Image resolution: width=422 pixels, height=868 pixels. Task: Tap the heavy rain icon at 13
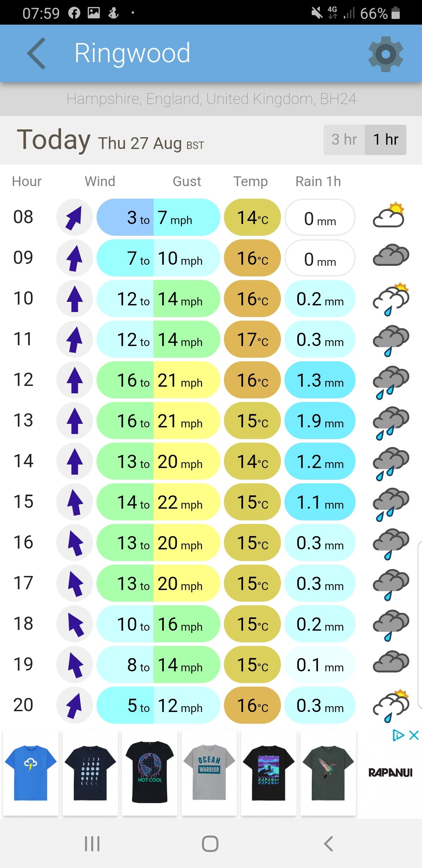391,422
